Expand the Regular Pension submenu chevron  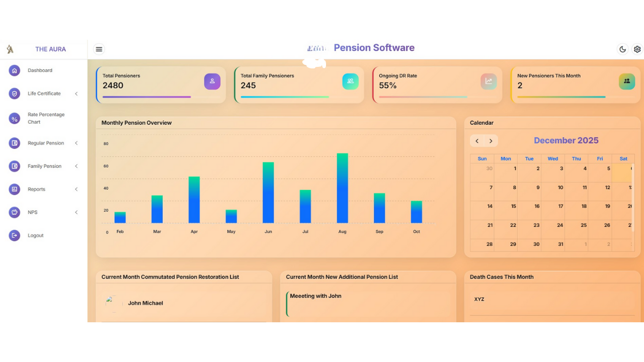(x=76, y=143)
